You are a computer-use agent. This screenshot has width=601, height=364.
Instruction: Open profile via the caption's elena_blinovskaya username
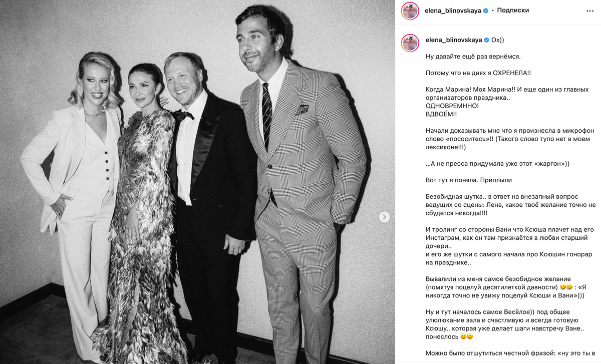click(453, 40)
